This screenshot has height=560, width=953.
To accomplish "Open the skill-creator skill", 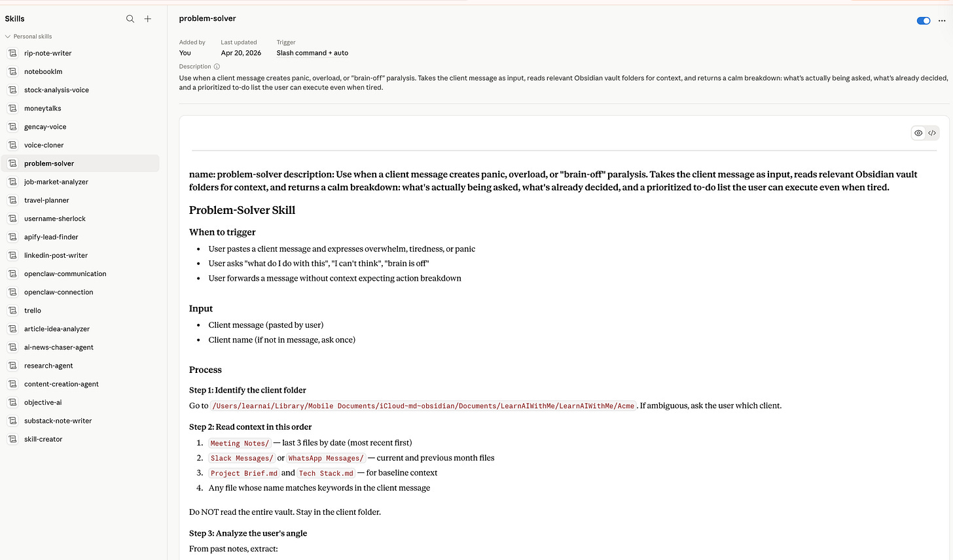I will [81, 438].
